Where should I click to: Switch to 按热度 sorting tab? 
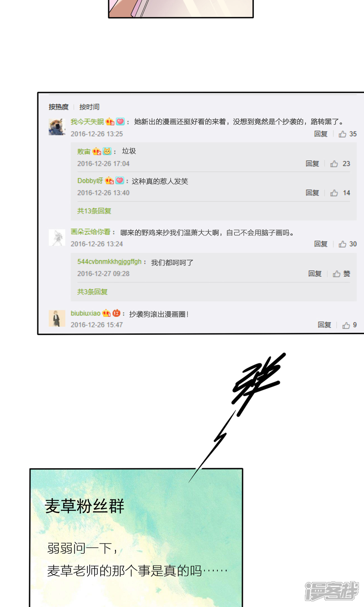pyautogui.click(x=59, y=107)
